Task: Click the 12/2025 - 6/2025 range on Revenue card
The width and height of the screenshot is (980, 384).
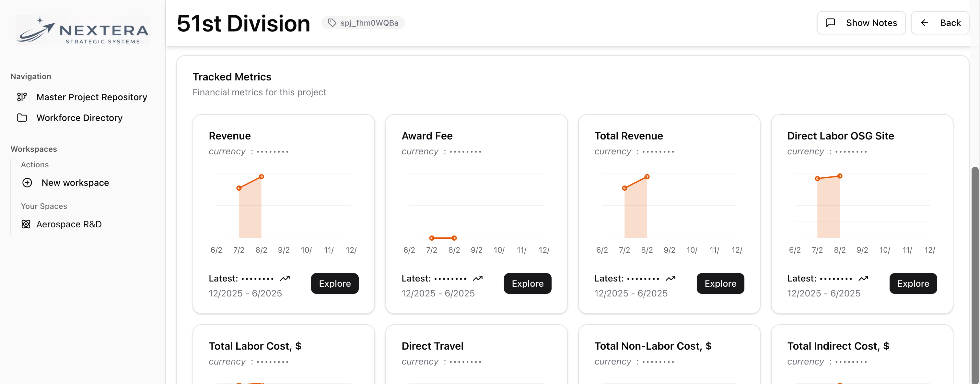Action: click(x=245, y=294)
